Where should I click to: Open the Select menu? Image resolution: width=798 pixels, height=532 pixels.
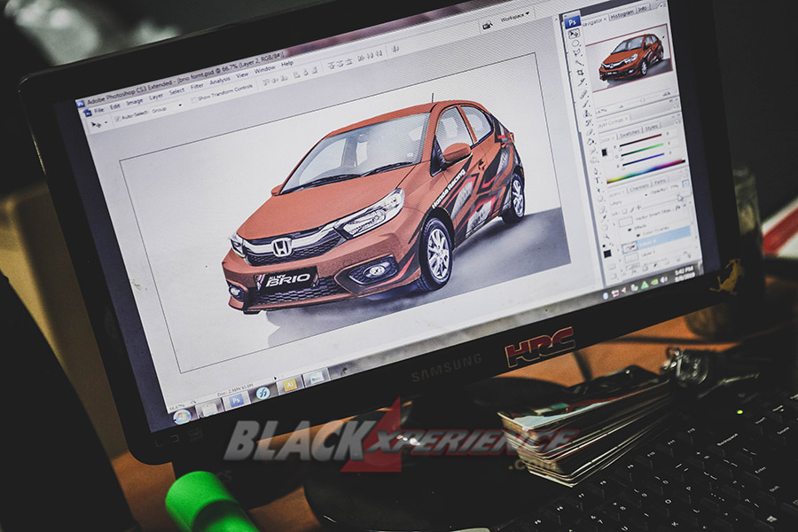tap(176, 91)
